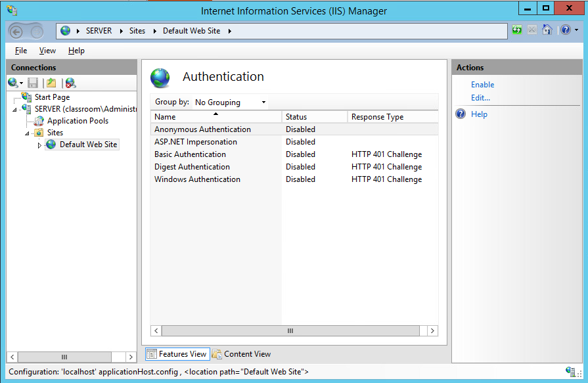Screen dimensions: 588x383
Task: Select SERVER node in Connections tree
Action: (85, 109)
